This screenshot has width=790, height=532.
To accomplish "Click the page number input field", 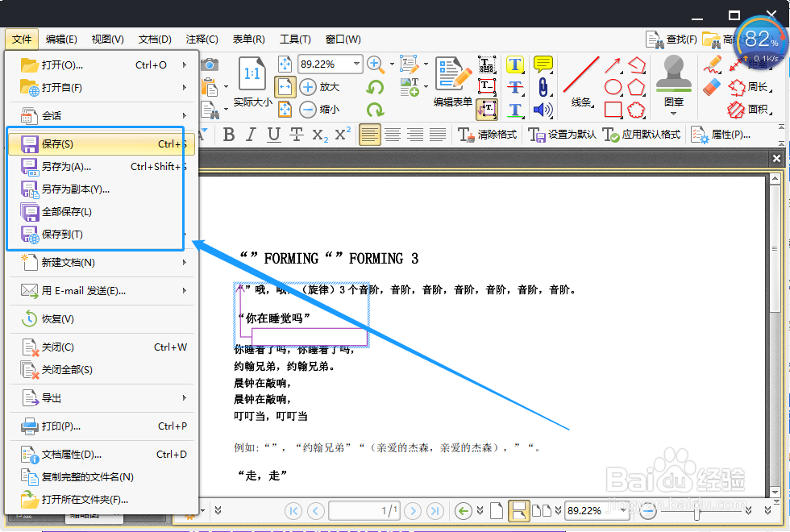I will (x=364, y=511).
